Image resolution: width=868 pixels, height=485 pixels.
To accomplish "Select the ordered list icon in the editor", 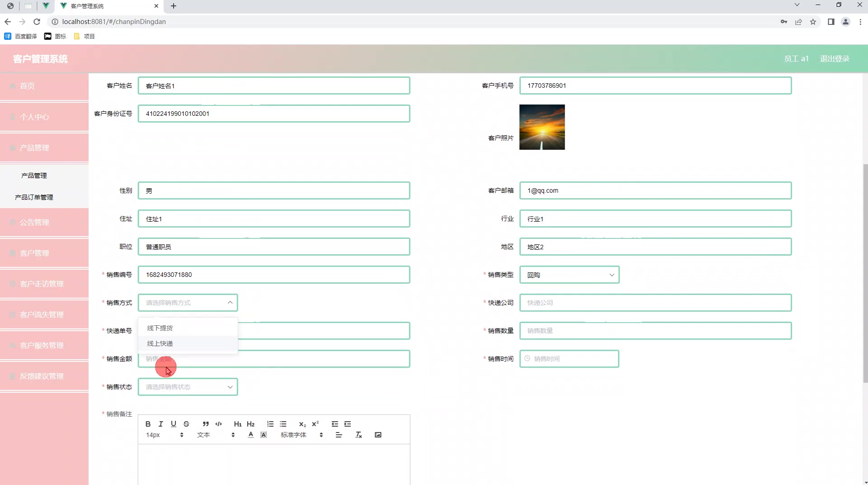I will coord(270,424).
